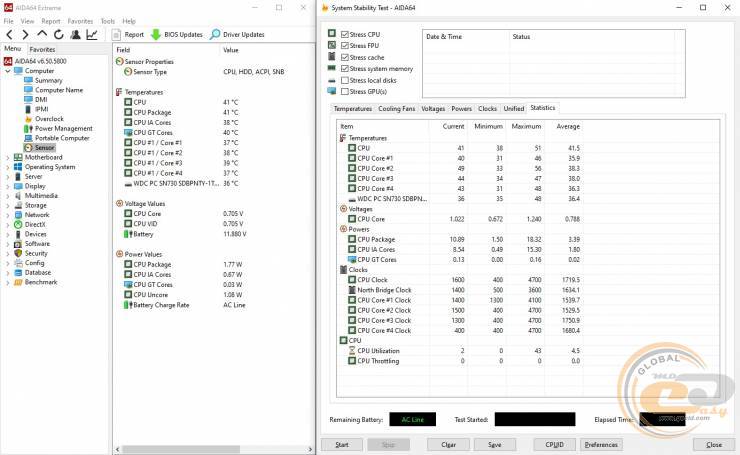Expand the Server tree node

coord(8,177)
